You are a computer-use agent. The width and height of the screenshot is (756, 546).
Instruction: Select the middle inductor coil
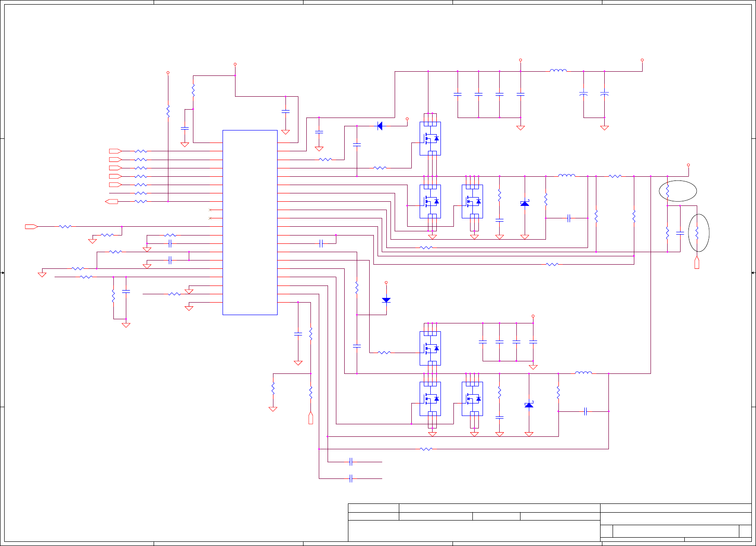pos(567,175)
